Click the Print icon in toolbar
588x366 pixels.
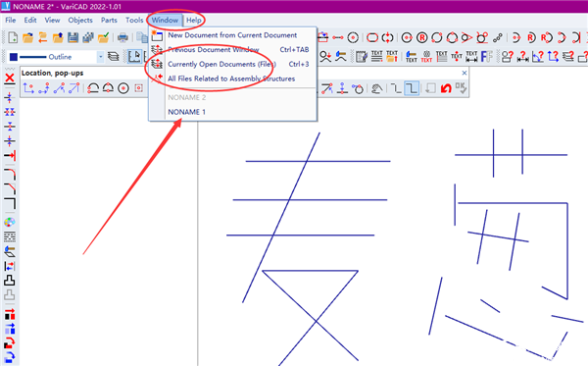click(122, 37)
